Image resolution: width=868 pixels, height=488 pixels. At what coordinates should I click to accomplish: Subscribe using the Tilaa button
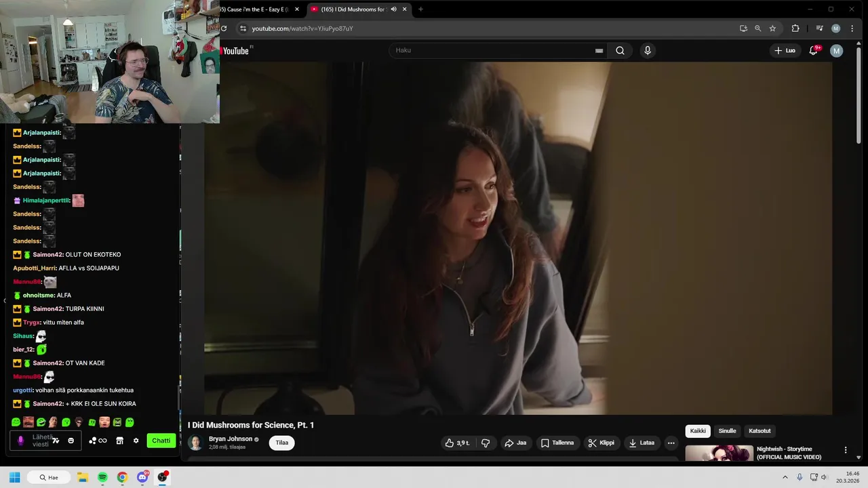282,443
